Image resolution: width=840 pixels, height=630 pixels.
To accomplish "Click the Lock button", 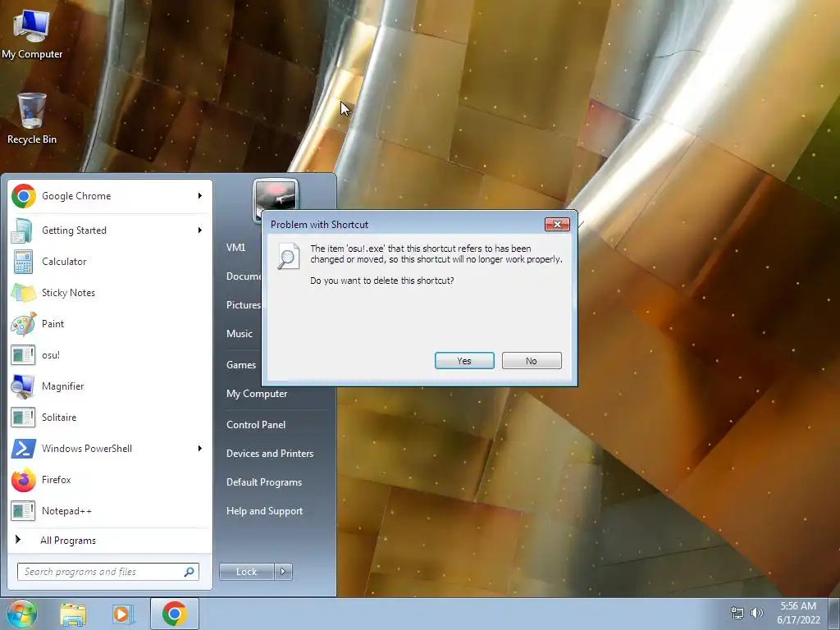I will tap(246, 572).
